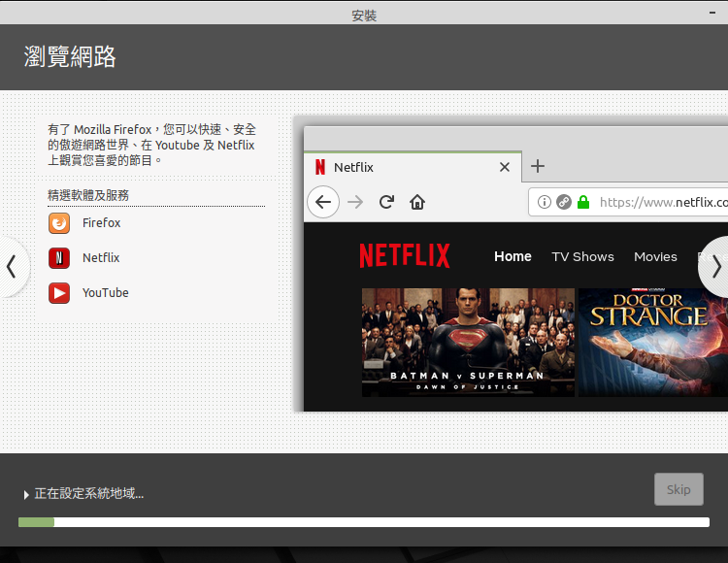Click the Skip button
The height and width of the screenshot is (563, 728).
pyautogui.click(x=678, y=489)
